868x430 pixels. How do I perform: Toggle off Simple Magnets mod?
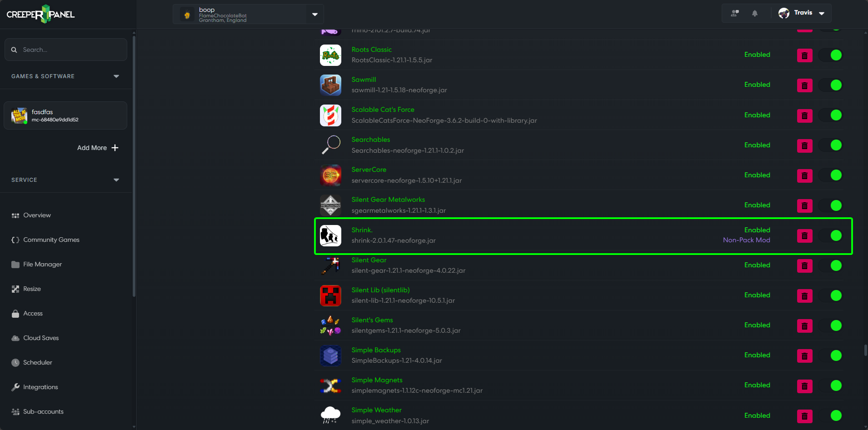(830, 385)
